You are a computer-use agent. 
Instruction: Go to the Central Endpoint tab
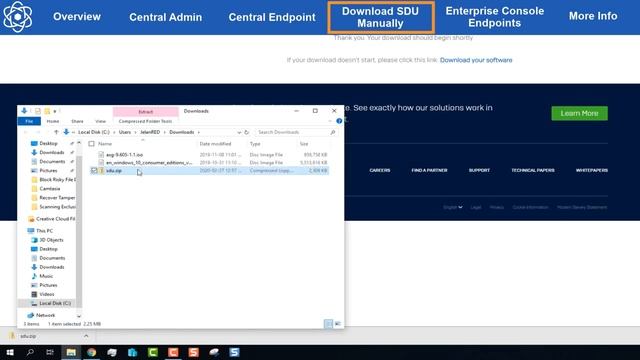[x=272, y=17]
